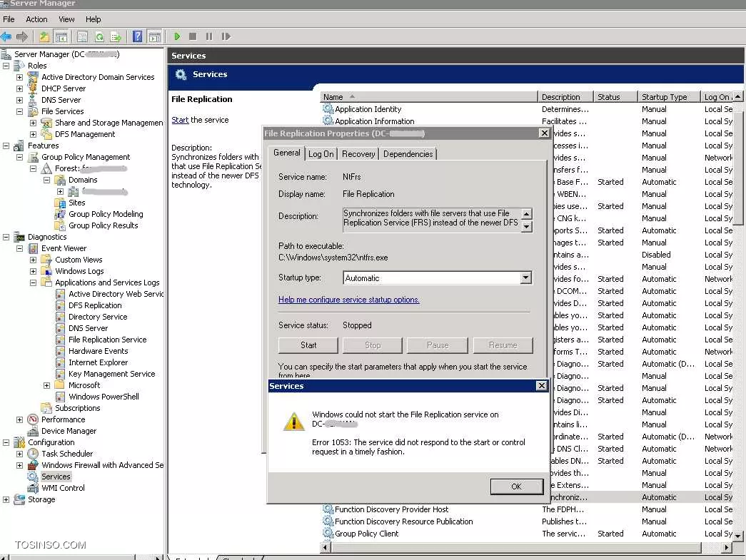Screen dimensions: 746x560
Task: Click OK in the Services error dialog
Action: [517, 487]
